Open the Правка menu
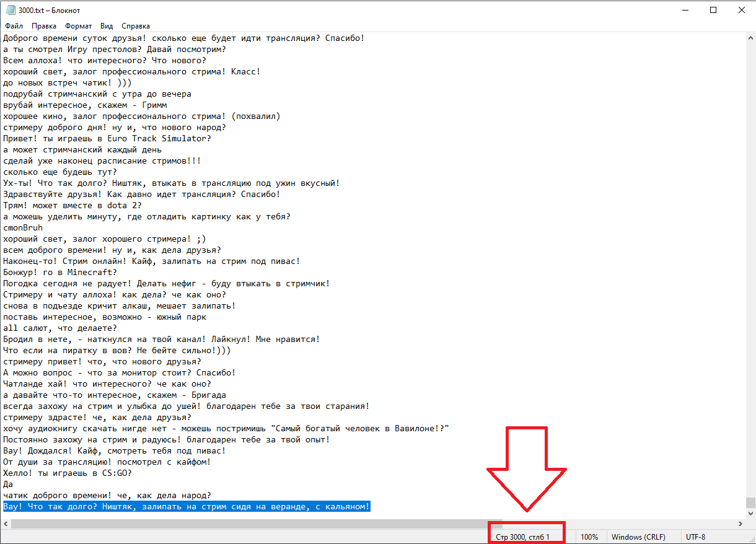This screenshot has height=544, width=756. pyautogui.click(x=44, y=26)
